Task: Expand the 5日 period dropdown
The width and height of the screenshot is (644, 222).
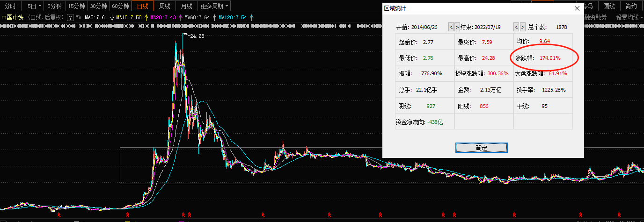Action: click(x=34, y=6)
